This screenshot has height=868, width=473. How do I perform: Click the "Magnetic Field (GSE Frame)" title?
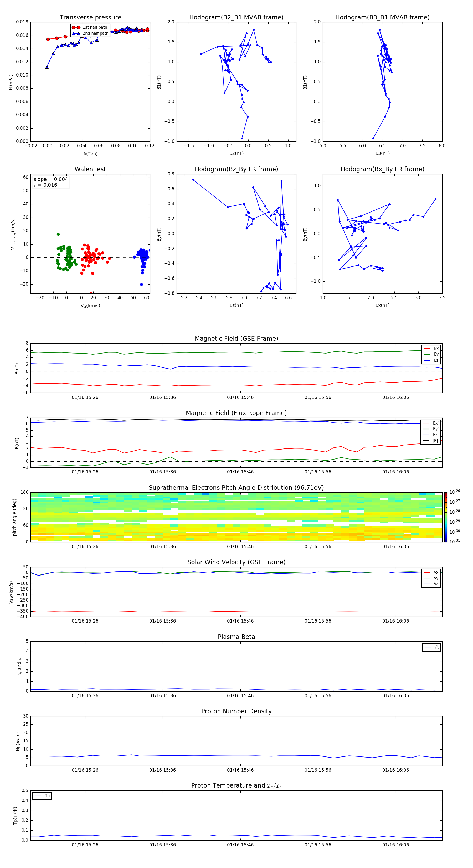pyautogui.click(x=236, y=339)
